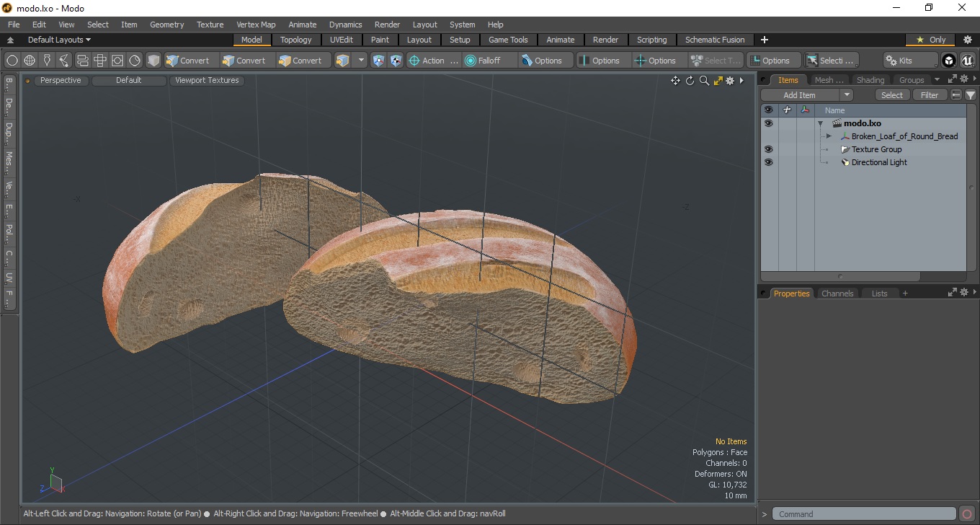The height and width of the screenshot is (525, 980).
Task: Click the Add Item button
Action: (x=800, y=95)
